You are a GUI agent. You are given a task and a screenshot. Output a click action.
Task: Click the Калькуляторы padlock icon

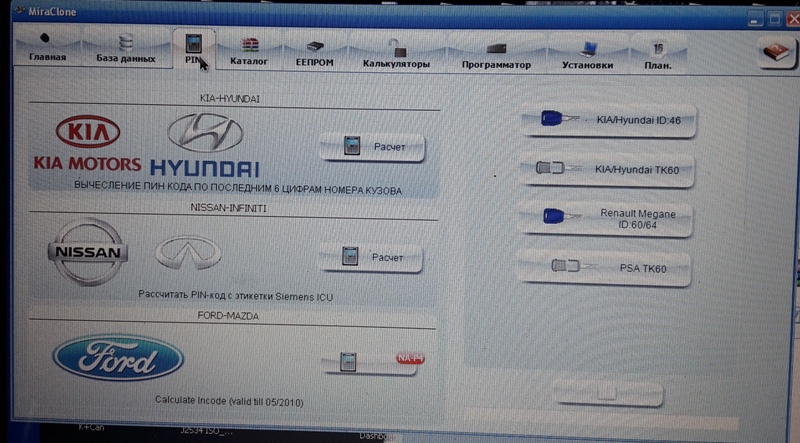[396, 48]
